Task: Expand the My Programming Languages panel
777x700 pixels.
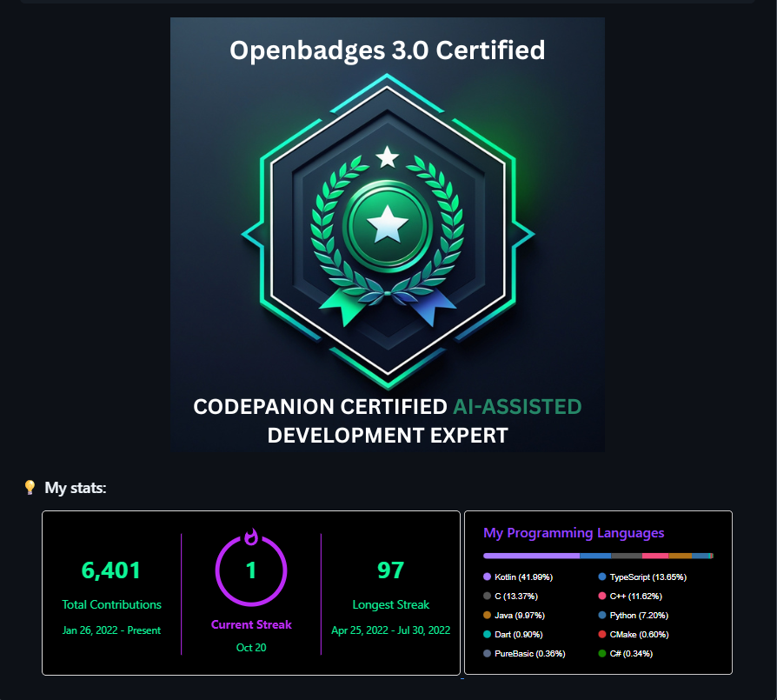Action: coord(598,593)
